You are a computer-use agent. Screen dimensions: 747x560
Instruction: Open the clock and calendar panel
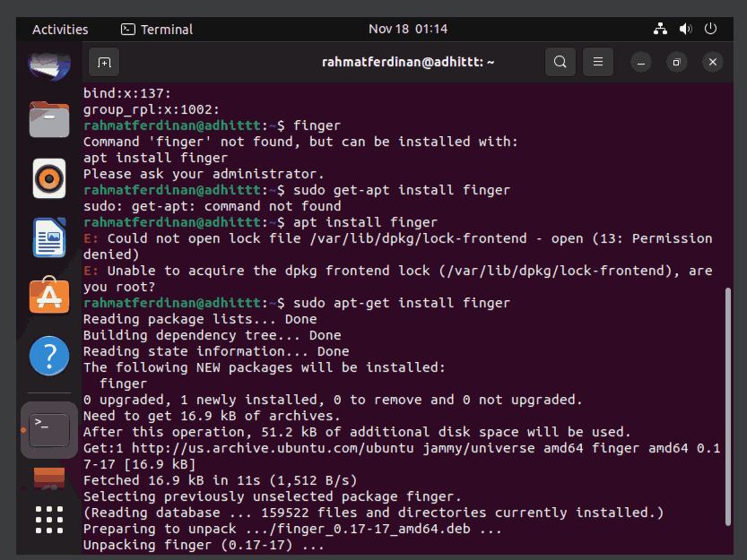pyautogui.click(x=408, y=29)
